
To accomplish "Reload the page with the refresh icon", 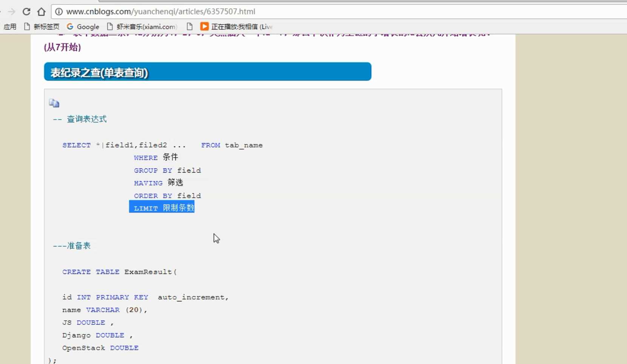I will pos(26,12).
